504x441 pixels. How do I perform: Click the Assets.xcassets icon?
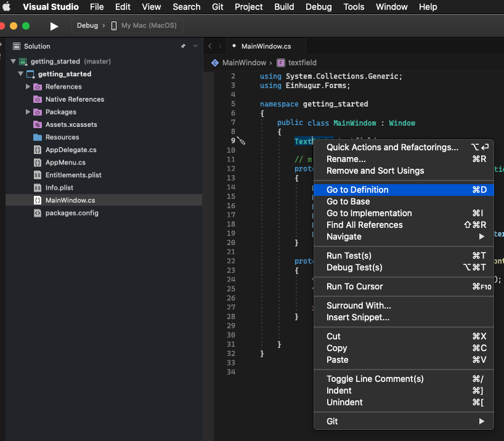pyautogui.click(x=38, y=124)
